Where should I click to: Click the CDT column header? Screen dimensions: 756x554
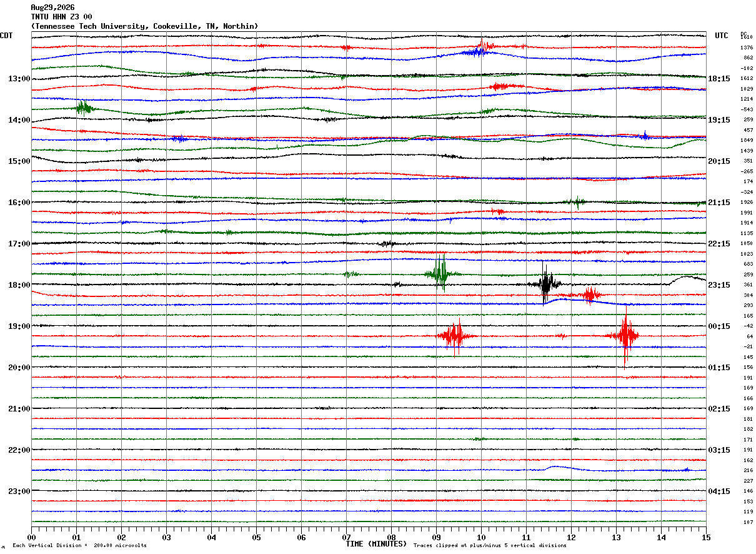(6, 36)
